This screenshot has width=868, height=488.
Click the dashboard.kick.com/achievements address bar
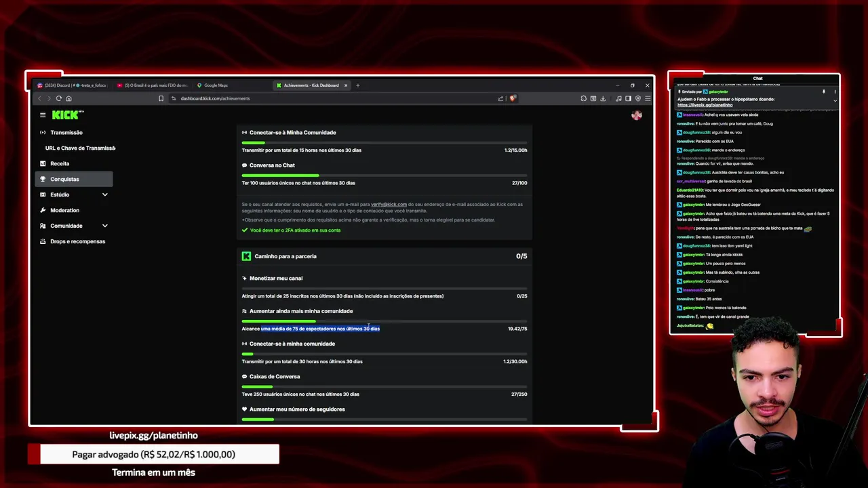[332, 98]
